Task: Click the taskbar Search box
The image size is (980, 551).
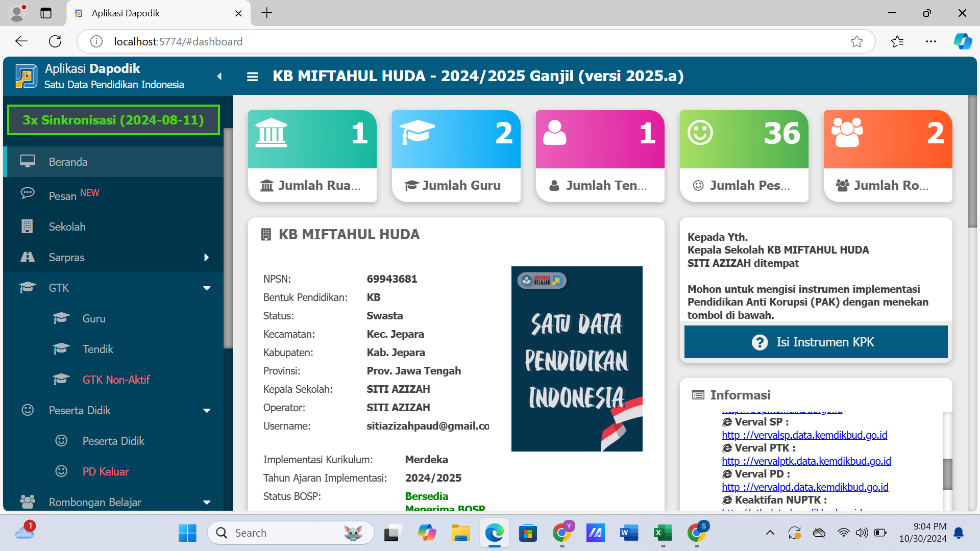Action: [290, 533]
